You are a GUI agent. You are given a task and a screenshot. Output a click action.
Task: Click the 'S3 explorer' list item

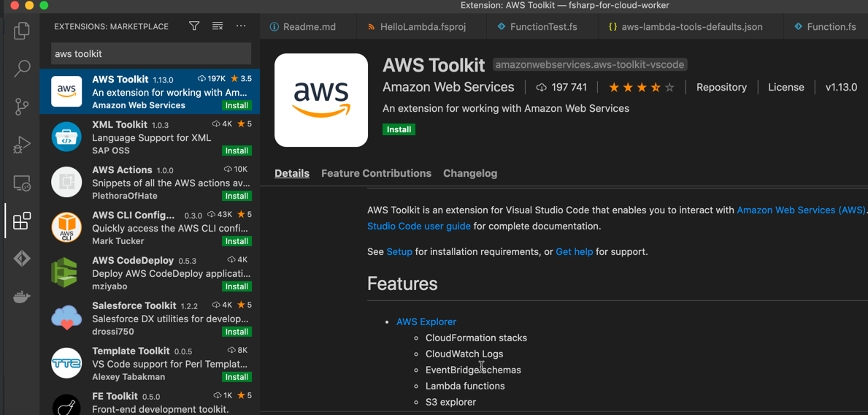coord(450,402)
